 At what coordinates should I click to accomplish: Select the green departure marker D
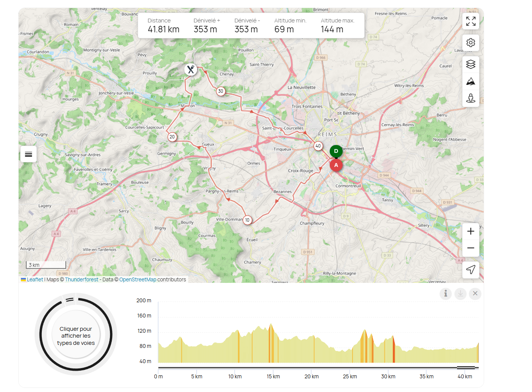click(x=336, y=151)
